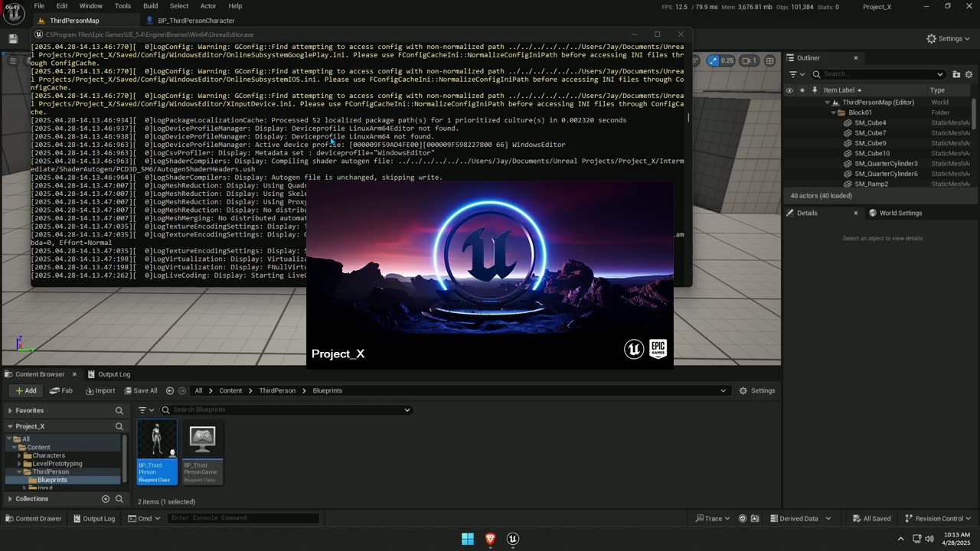Search the Favorites section
This screenshot has height=551, width=980.
(119, 410)
